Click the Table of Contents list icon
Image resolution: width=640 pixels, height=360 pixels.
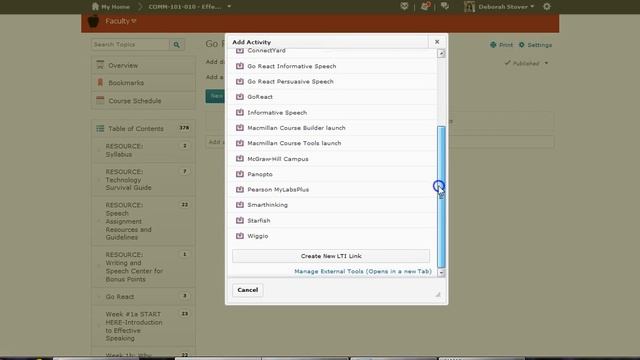[x=100, y=129]
